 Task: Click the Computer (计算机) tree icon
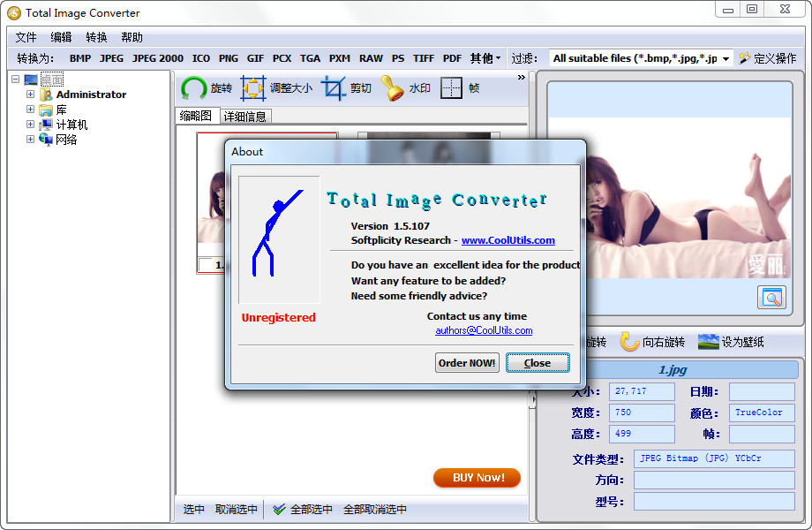tap(46, 125)
